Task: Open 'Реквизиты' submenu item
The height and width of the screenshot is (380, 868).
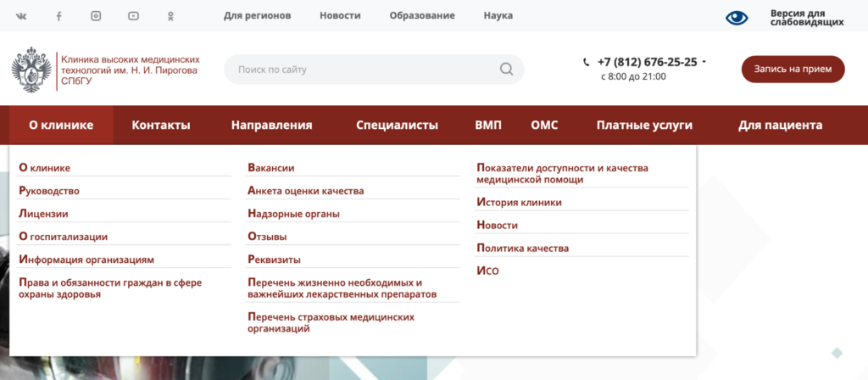Action: pyautogui.click(x=275, y=260)
